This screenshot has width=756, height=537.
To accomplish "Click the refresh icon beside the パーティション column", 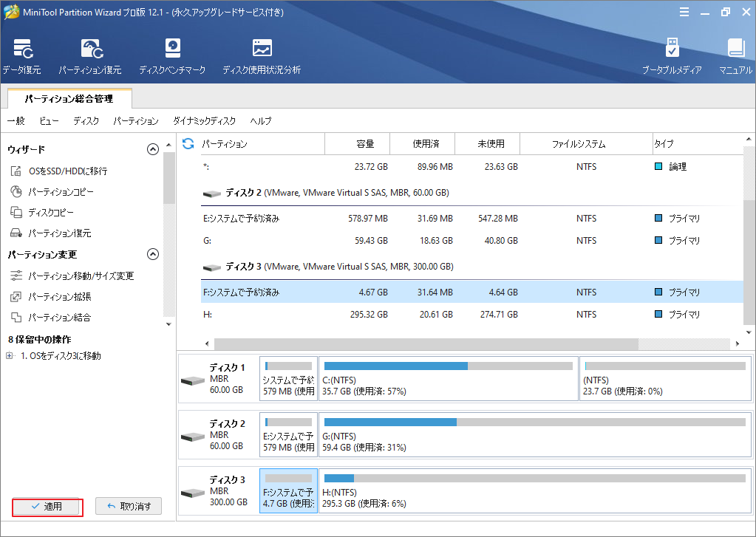I will 188,143.
